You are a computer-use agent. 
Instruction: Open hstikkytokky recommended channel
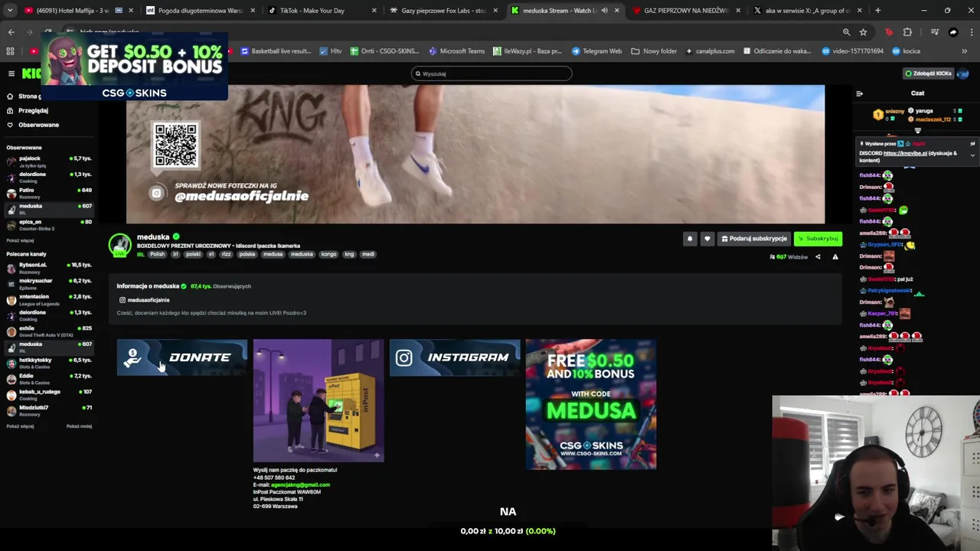click(48, 363)
